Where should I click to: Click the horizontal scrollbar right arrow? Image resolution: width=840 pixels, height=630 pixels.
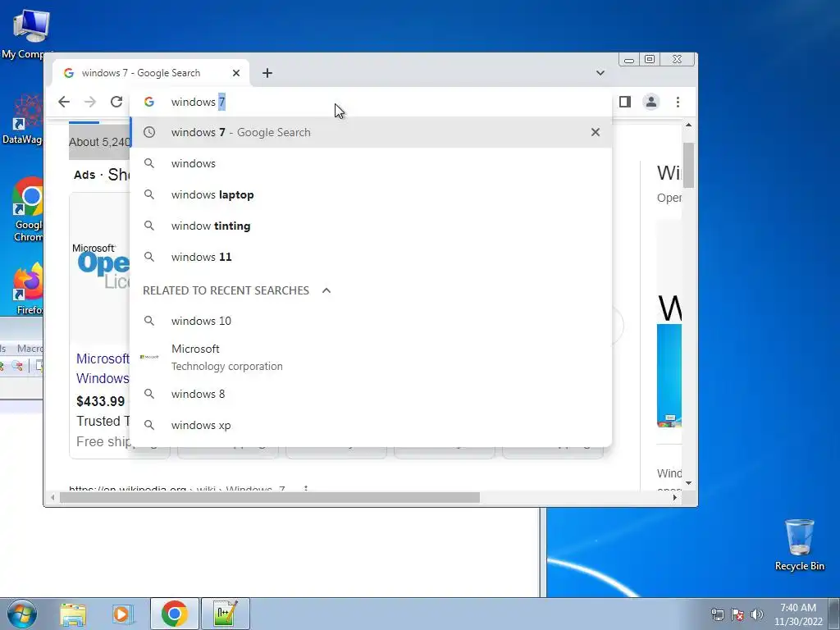[674, 498]
